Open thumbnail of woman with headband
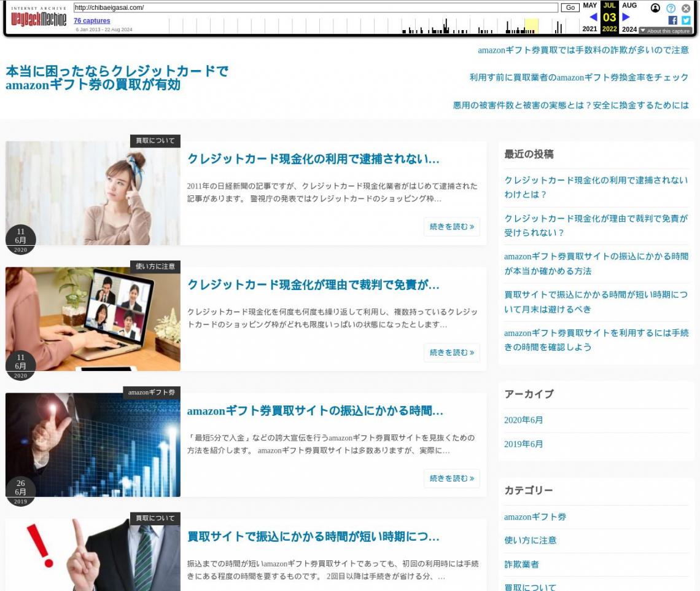The height and width of the screenshot is (591, 700). [93, 193]
